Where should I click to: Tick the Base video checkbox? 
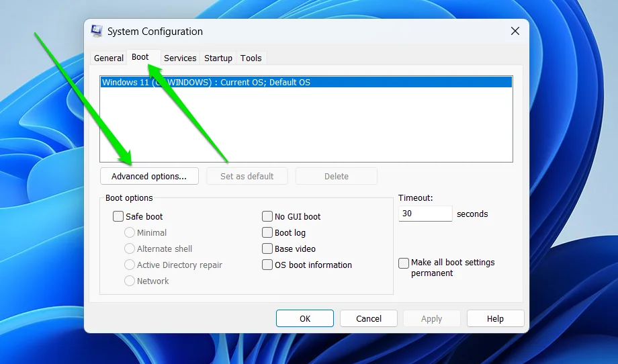click(267, 249)
